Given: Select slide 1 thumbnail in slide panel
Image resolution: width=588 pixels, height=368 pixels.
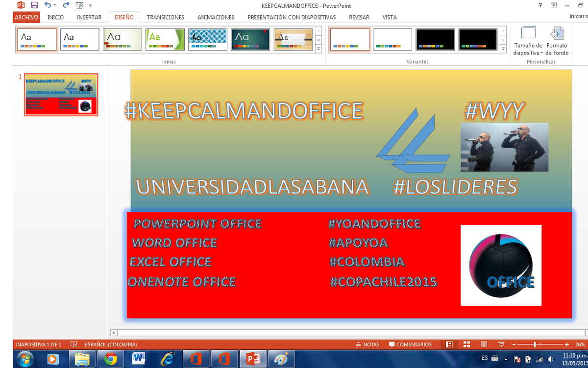Looking at the screenshot, I should point(61,95).
